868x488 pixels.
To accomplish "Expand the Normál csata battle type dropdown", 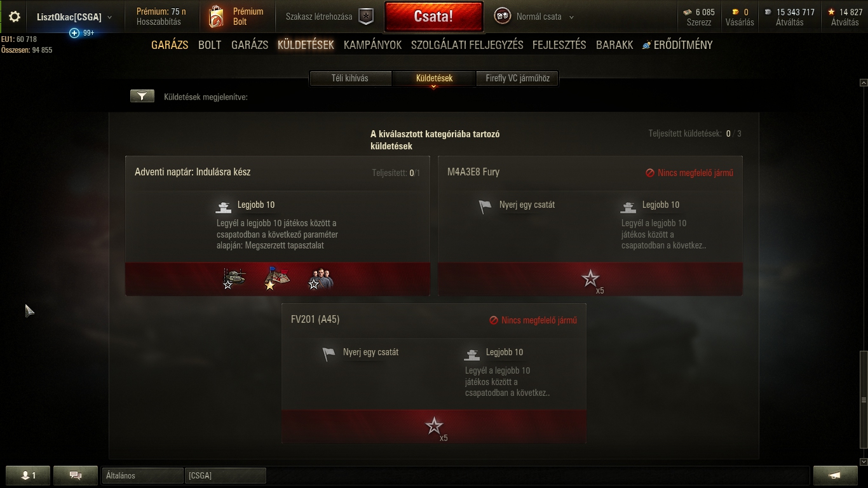I will pos(571,17).
